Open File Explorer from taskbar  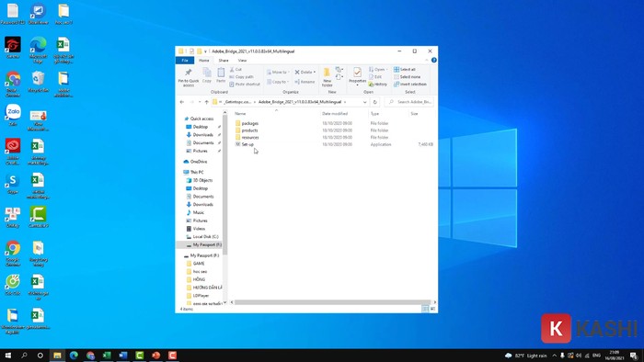pyautogui.click(x=57, y=356)
